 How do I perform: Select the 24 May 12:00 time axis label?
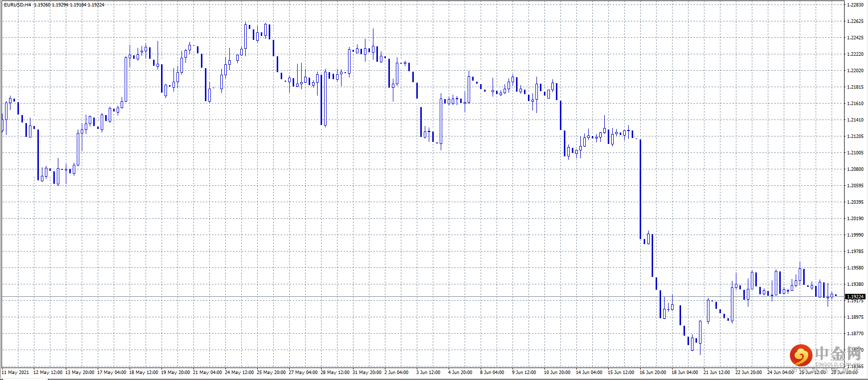point(239,373)
